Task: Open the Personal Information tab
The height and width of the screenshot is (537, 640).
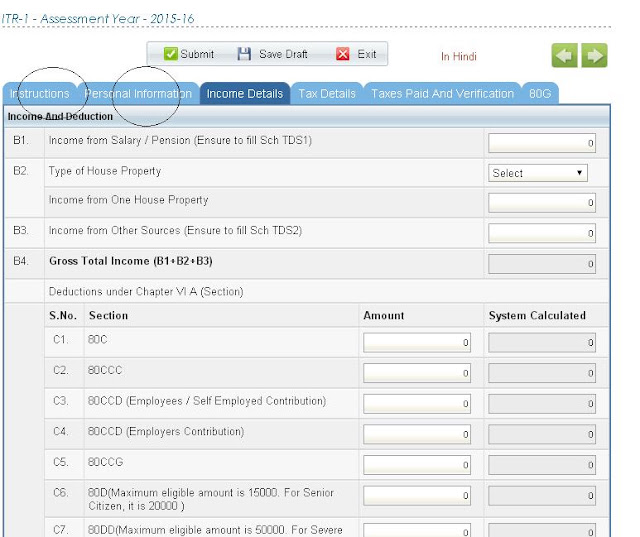Action: coord(138,93)
